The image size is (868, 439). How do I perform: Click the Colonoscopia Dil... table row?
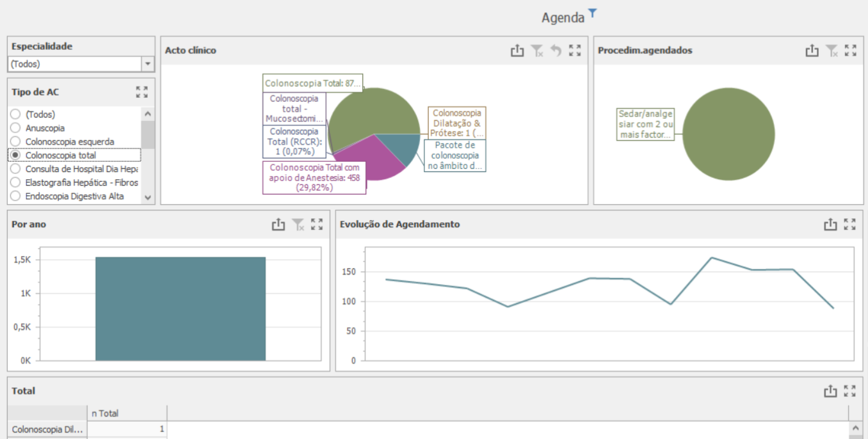click(47, 429)
